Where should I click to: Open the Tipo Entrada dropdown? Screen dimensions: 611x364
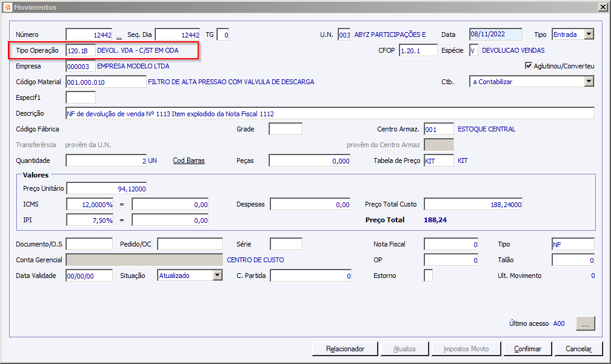[589, 35]
